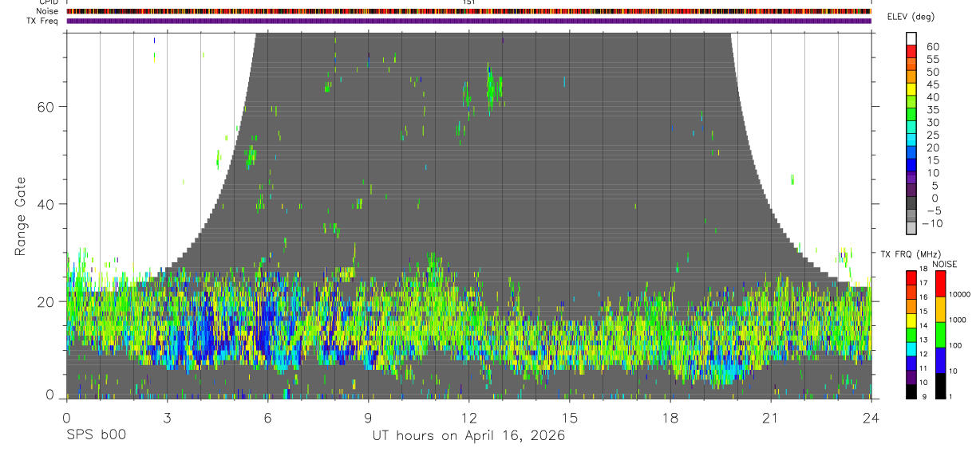The image size is (980, 452).
Task: Pick the cyan swatch in the ELEV color bar
Action: (x=911, y=140)
